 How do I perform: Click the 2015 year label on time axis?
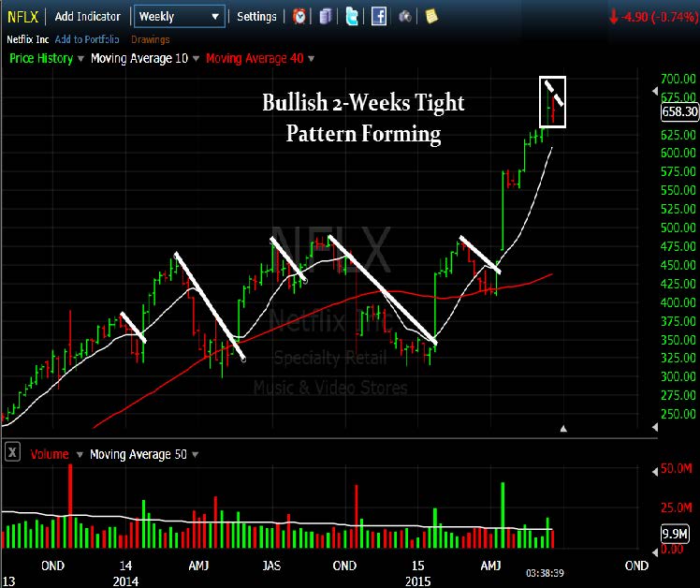coord(418,581)
